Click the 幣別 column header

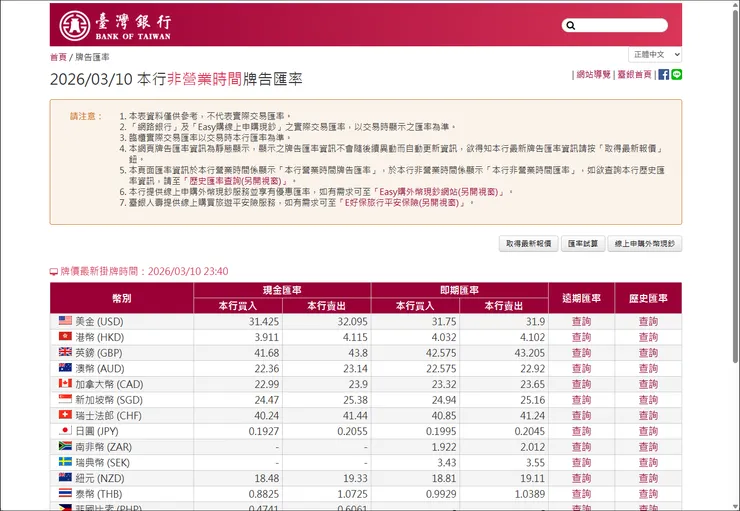[x=122, y=298]
